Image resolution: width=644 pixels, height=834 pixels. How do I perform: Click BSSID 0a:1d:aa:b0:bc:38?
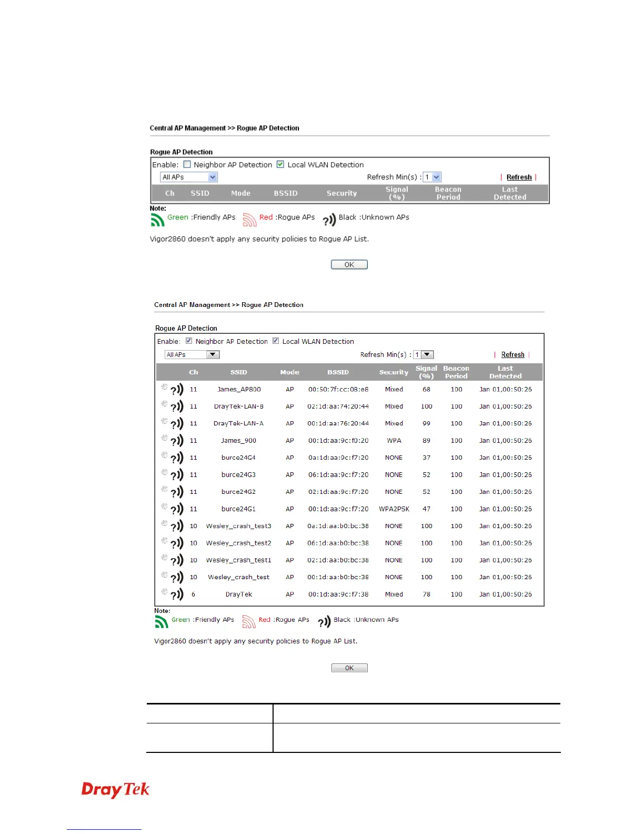(338, 526)
